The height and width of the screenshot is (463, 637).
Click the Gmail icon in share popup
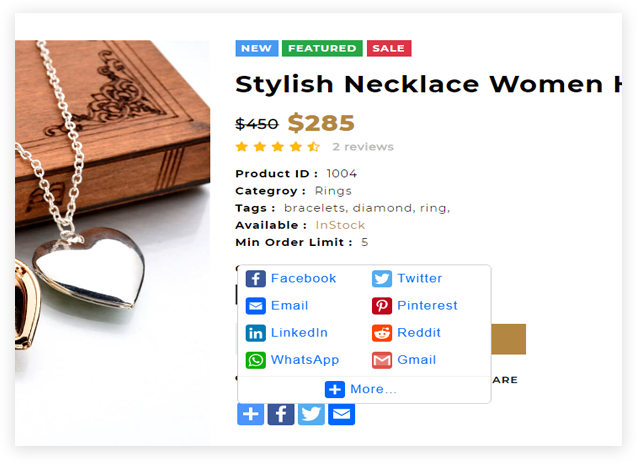382,360
